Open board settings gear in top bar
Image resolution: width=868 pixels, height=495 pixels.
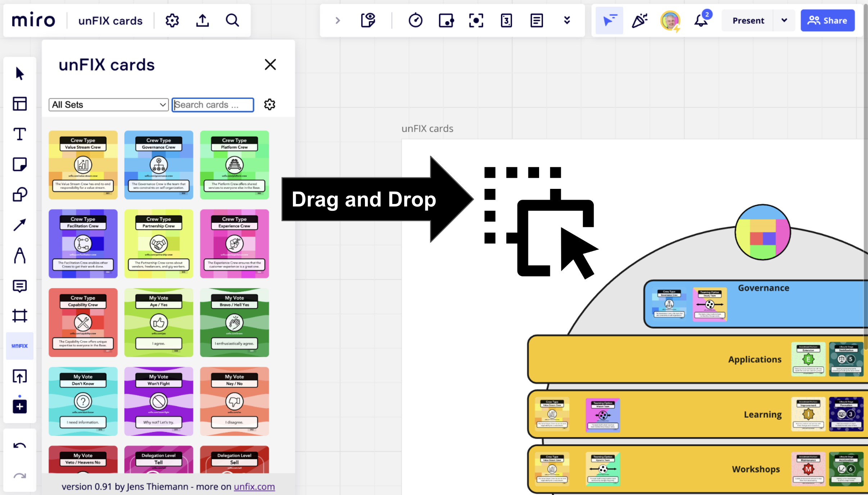point(172,21)
